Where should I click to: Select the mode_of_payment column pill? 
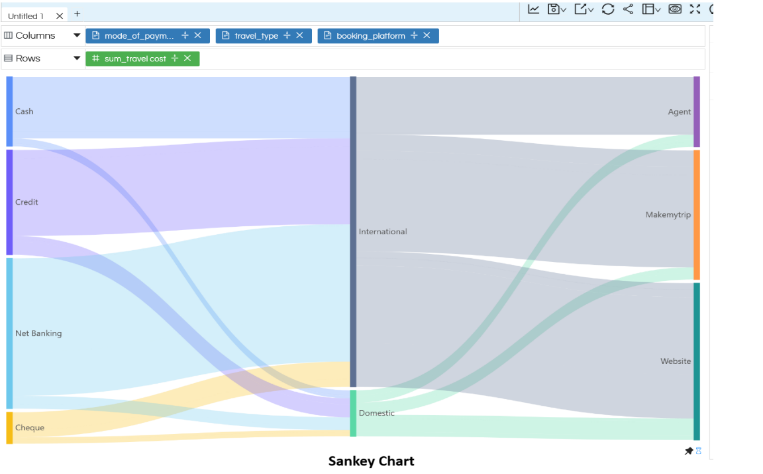(x=138, y=36)
